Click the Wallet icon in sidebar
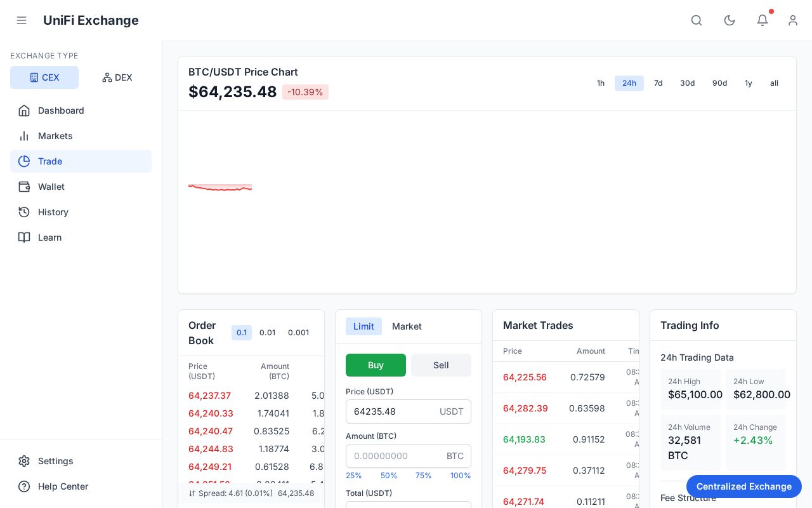 tap(24, 187)
